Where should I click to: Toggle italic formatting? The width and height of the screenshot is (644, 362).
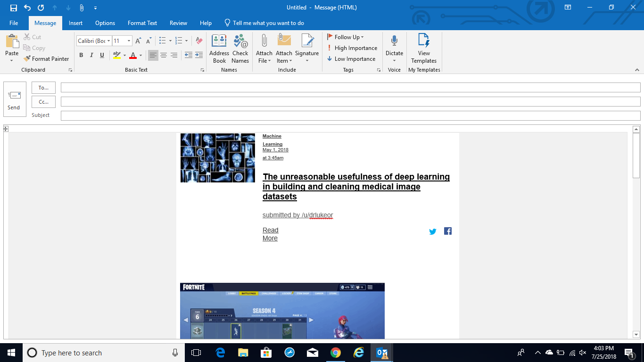pos(91,55)
